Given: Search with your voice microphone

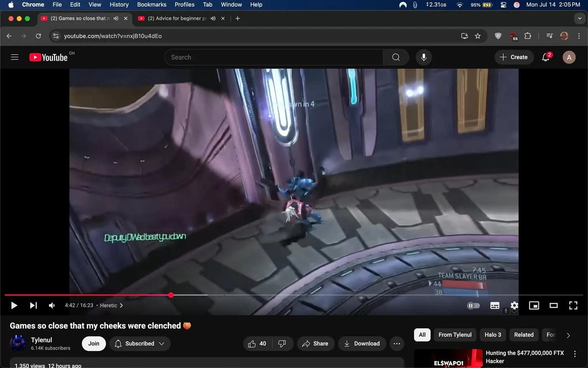Looking at the screenshot, I should (424, 57).
